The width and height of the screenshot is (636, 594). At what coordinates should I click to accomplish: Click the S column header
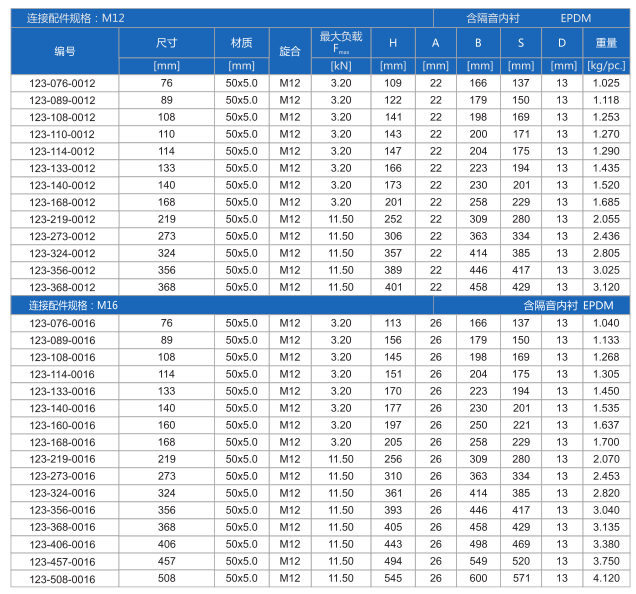521,43
